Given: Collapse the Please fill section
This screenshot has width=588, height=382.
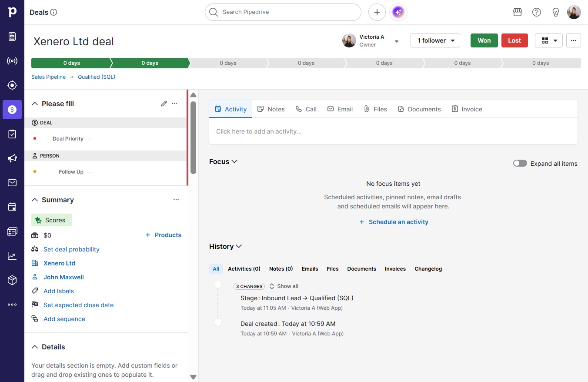Looking at the screenshot, I should click(35, 104).
